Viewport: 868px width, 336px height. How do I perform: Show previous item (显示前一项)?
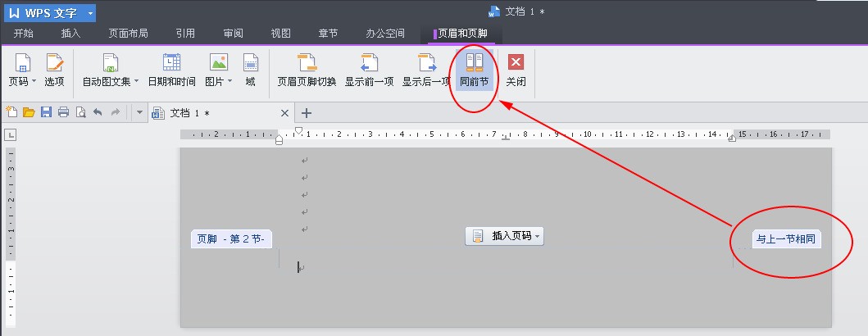click(369, 70)
